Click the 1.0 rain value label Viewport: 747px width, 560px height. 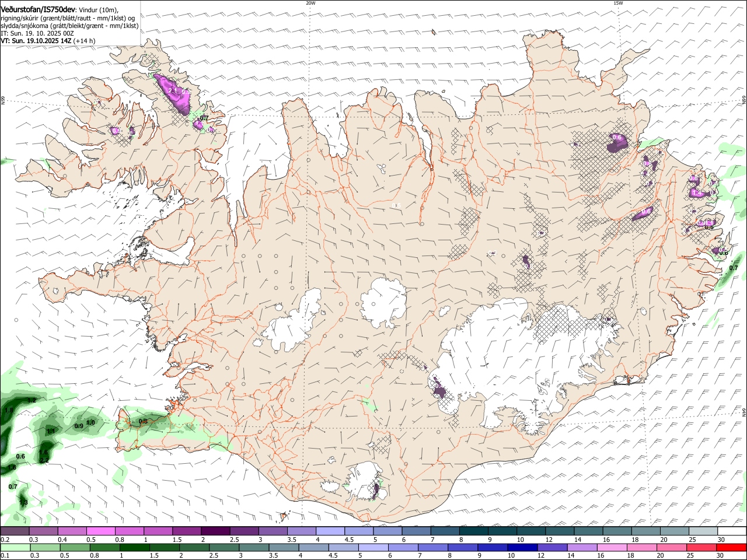[90, 422]
